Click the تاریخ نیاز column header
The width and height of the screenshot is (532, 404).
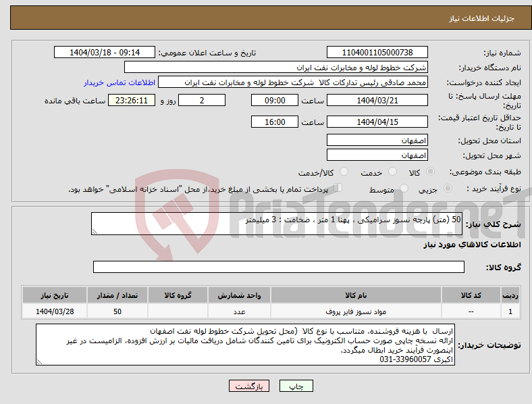coord(55,295)
